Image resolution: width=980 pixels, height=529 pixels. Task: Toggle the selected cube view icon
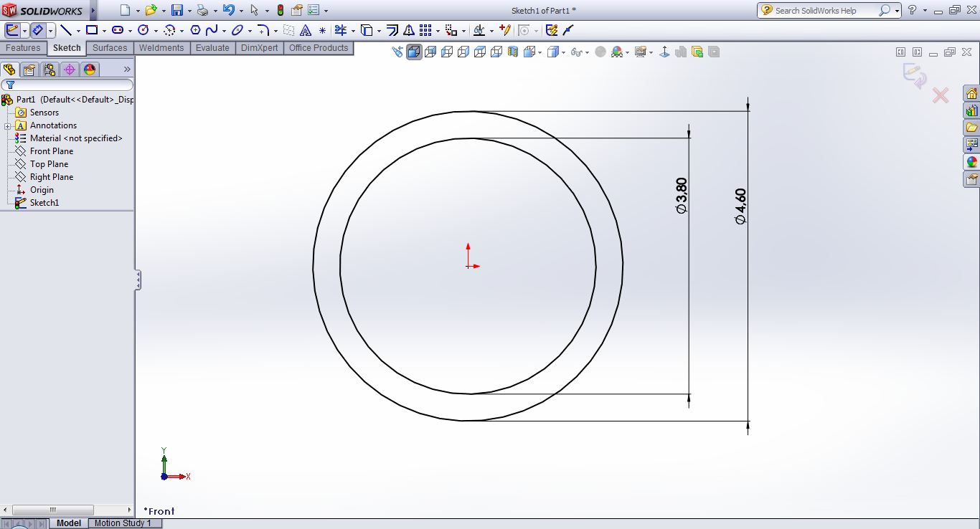(414, 52)
